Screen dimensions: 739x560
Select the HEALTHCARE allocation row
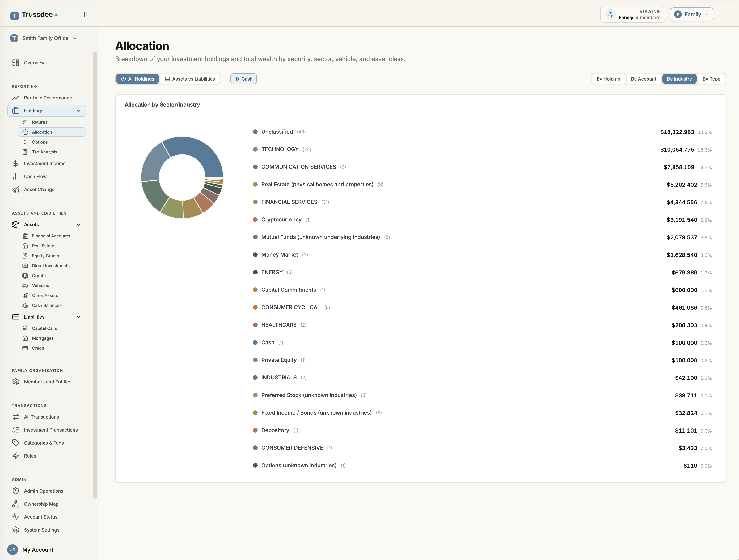[x=482, y=325]
